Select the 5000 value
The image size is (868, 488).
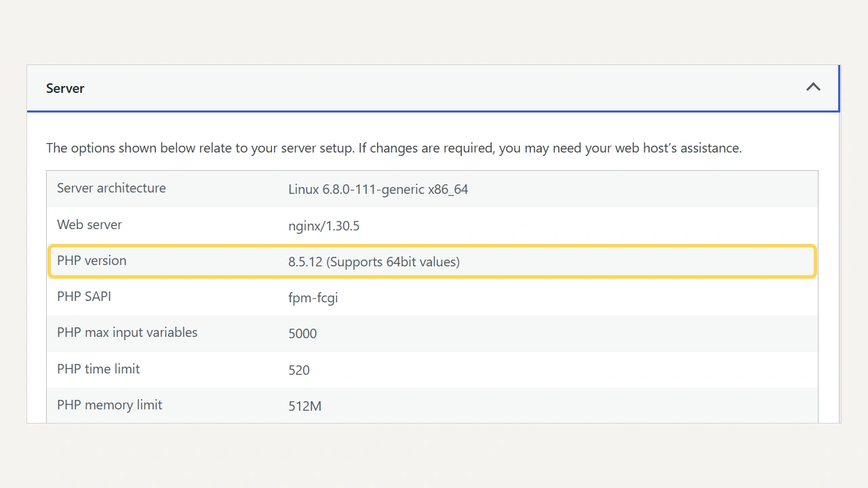[x=302, y=333]
